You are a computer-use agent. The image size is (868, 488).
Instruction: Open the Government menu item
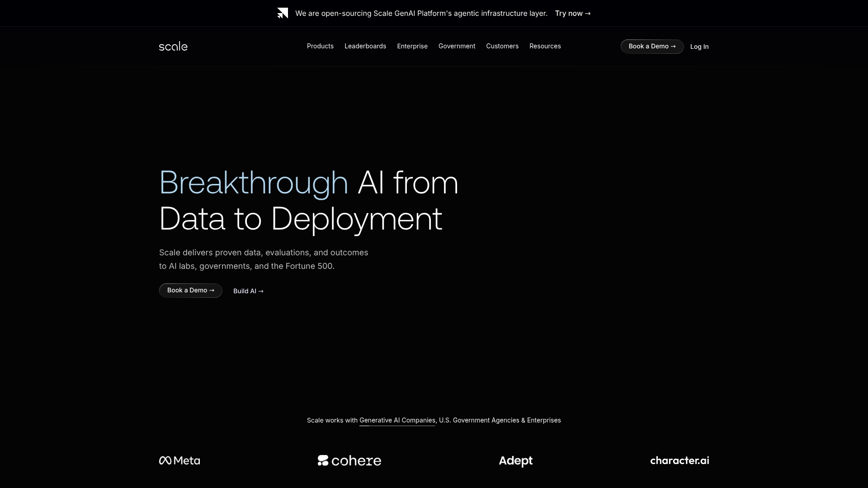(457, 46)
